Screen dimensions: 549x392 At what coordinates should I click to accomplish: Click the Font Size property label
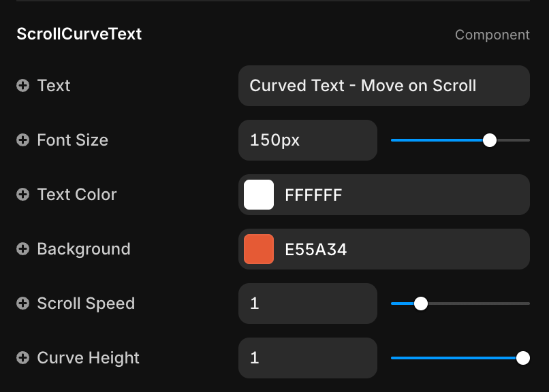tap(72, 140)
